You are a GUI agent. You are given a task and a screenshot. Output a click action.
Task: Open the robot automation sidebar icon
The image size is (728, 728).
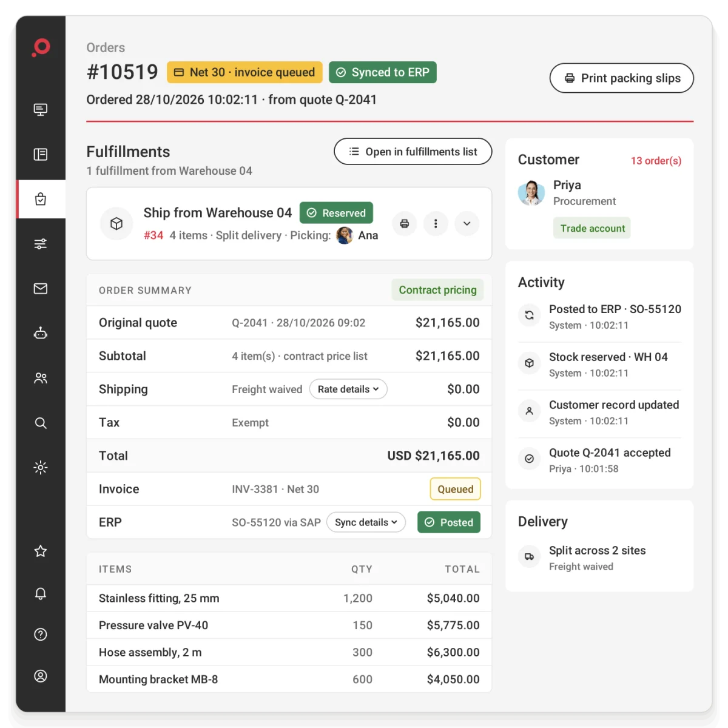pyautogui.click(x=41, y=333)
